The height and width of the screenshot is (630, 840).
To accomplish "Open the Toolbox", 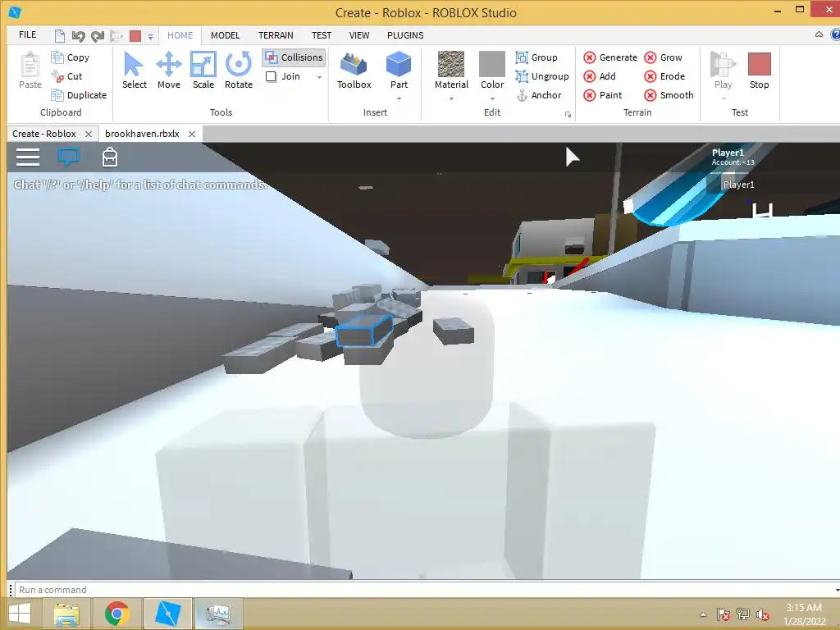I will (354, 71).
